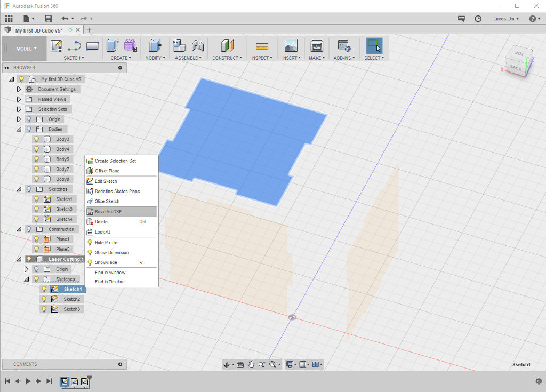
Task: Select the New Component assemble tool
Action: (179, 46)
